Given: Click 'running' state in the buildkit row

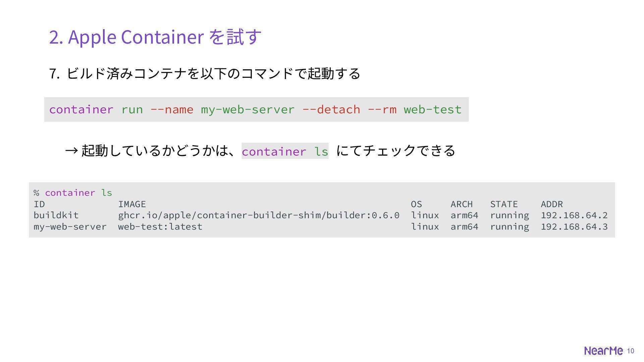Looking at the screenshot, I should tap(509, 216).
